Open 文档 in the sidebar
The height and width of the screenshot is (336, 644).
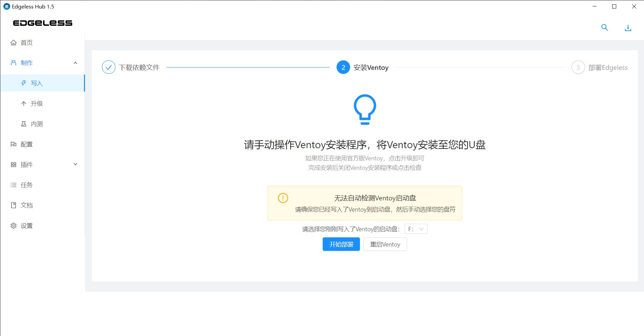42,205
